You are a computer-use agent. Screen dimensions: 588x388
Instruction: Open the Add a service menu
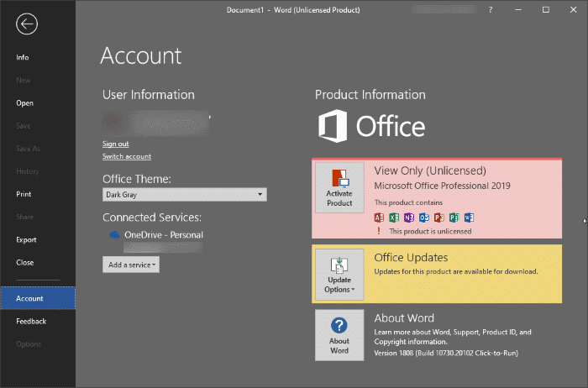tap(131, 265)
